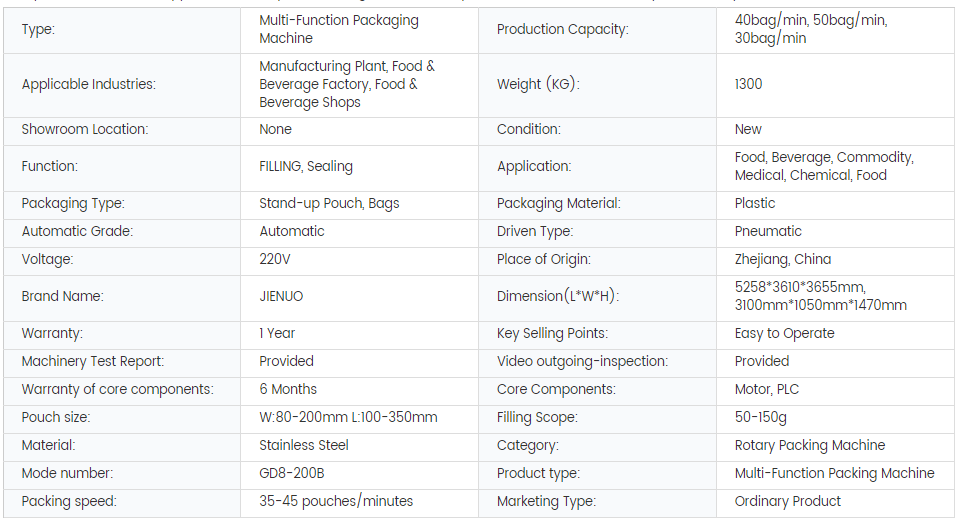Click the 'Easy to Operate' cell
Image resolution: width=963 pixels, height=526 pixels.
[x=784, y=333]
